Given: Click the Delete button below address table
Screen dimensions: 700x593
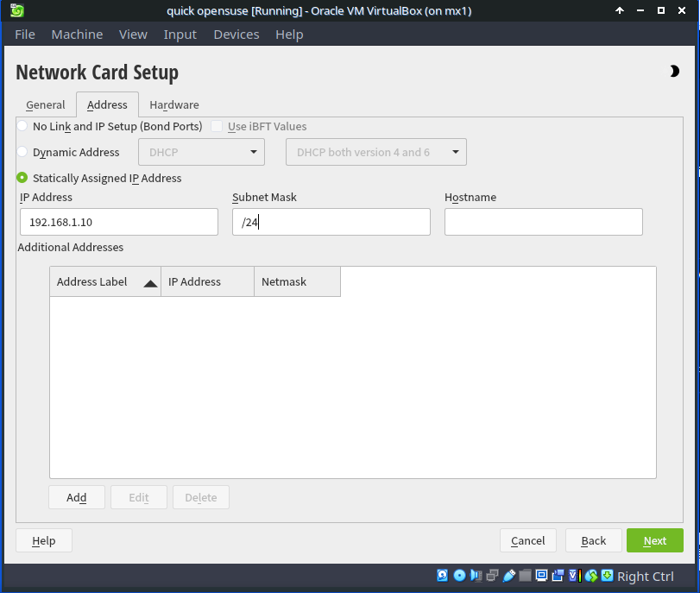Looking at the screenshot, I should click(x=201, y=497).
